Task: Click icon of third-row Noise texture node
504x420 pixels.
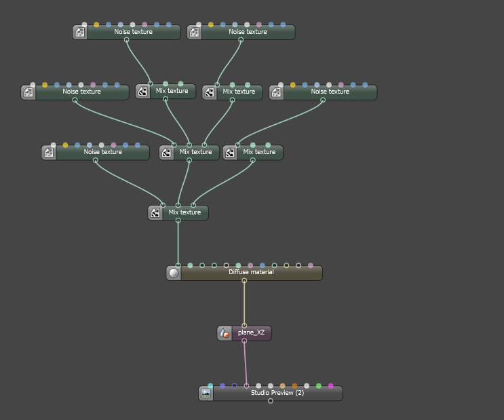Action: 49,153
